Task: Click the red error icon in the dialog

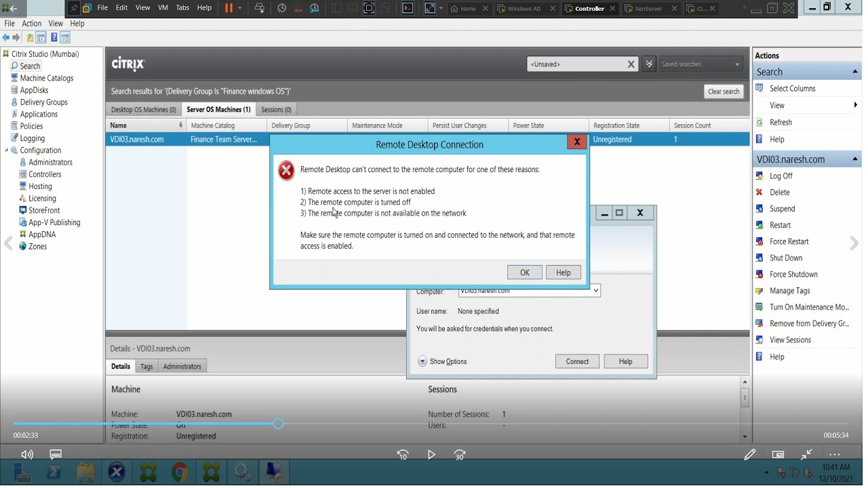Action: [286, 171]
